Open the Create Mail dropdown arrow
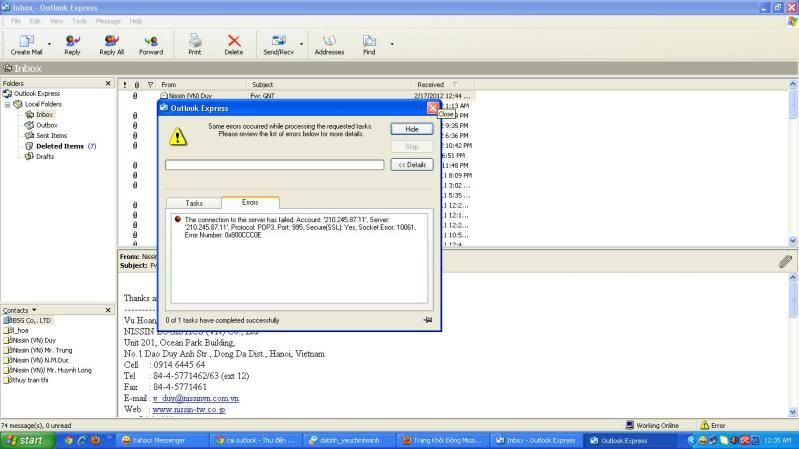 click(49, 44)
